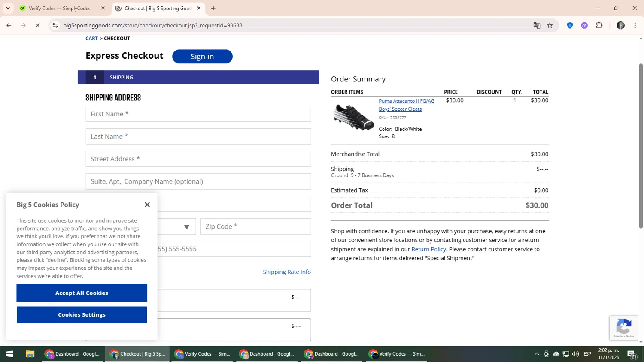
Task: Open the notification center
Action: click(632, 354)
